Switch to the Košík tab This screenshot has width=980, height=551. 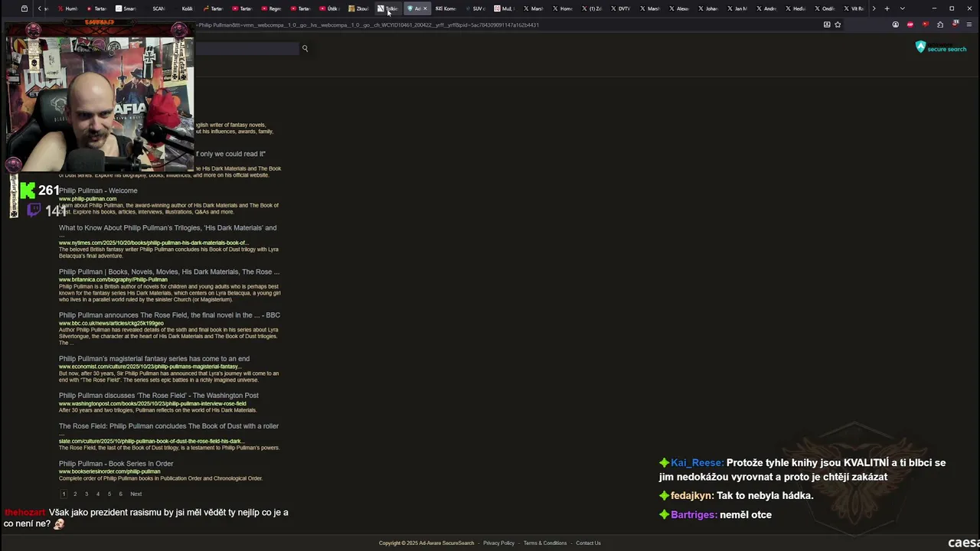(185, 8)
